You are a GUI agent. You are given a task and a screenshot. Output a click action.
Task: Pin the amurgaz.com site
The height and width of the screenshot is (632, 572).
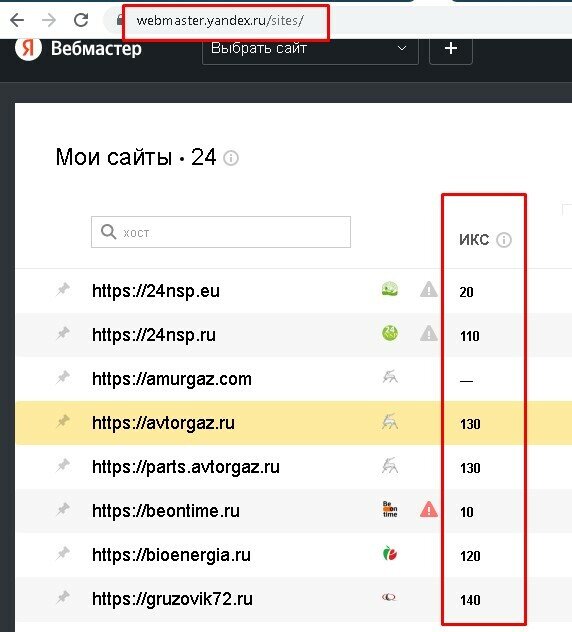(63, 378)
